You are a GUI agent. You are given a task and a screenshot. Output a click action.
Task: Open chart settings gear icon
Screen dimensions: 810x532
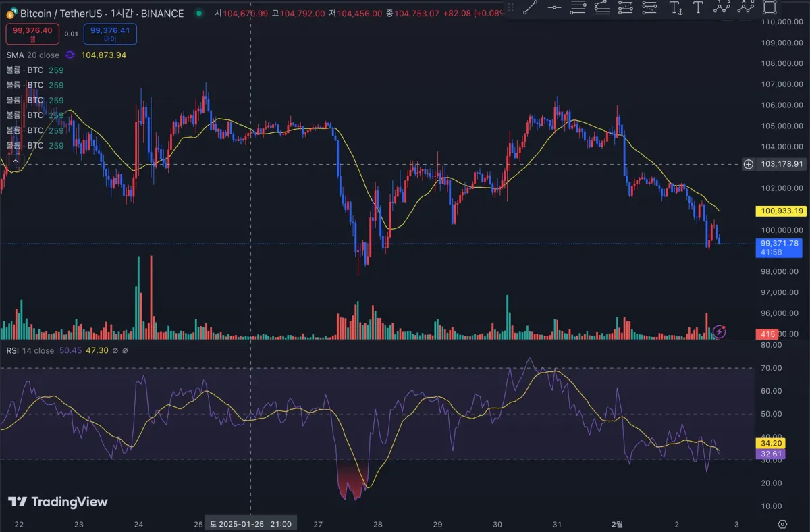tap(782, 524)
